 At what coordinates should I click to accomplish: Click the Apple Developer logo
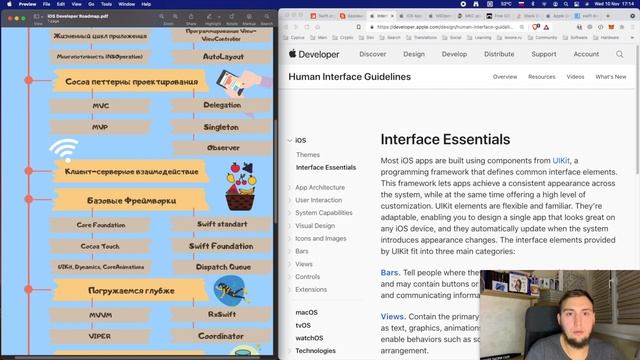tap(314, 54)
